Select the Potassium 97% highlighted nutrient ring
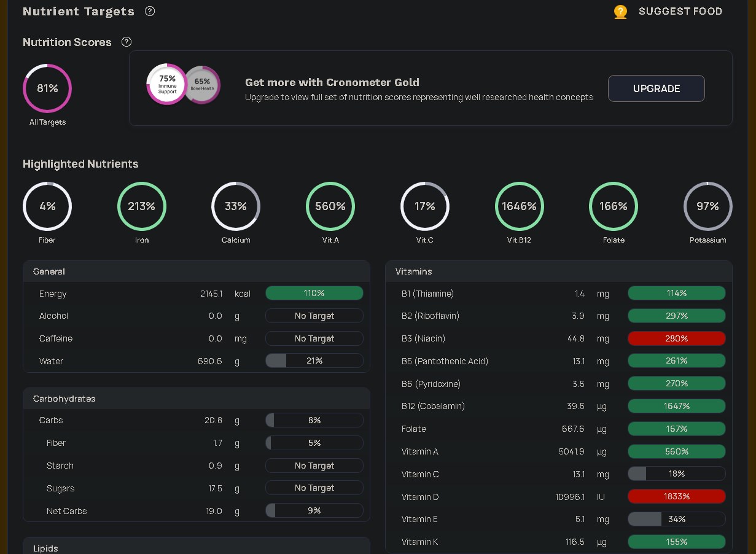 click(708, 206)
